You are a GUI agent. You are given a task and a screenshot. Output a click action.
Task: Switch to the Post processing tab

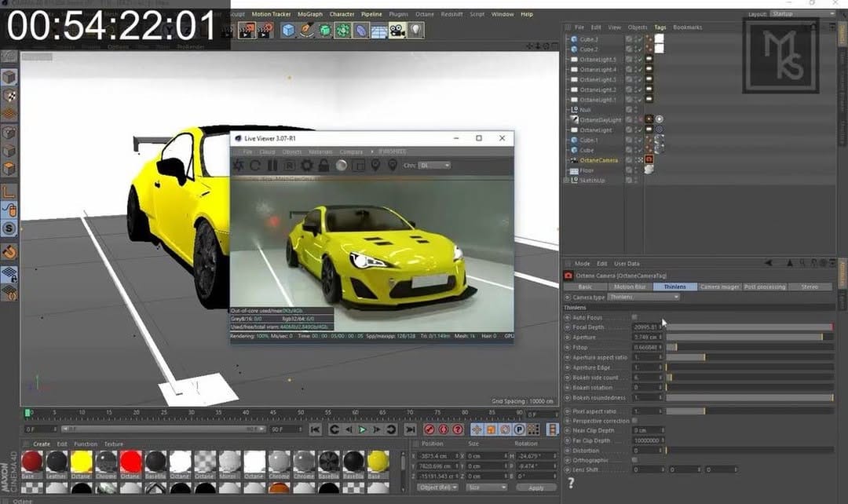pos(765,287)
